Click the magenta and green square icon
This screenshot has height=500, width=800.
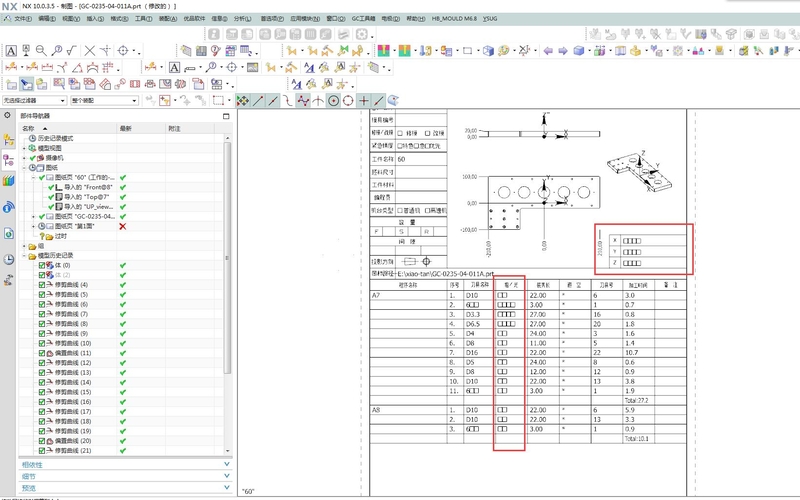pos(384,51)
